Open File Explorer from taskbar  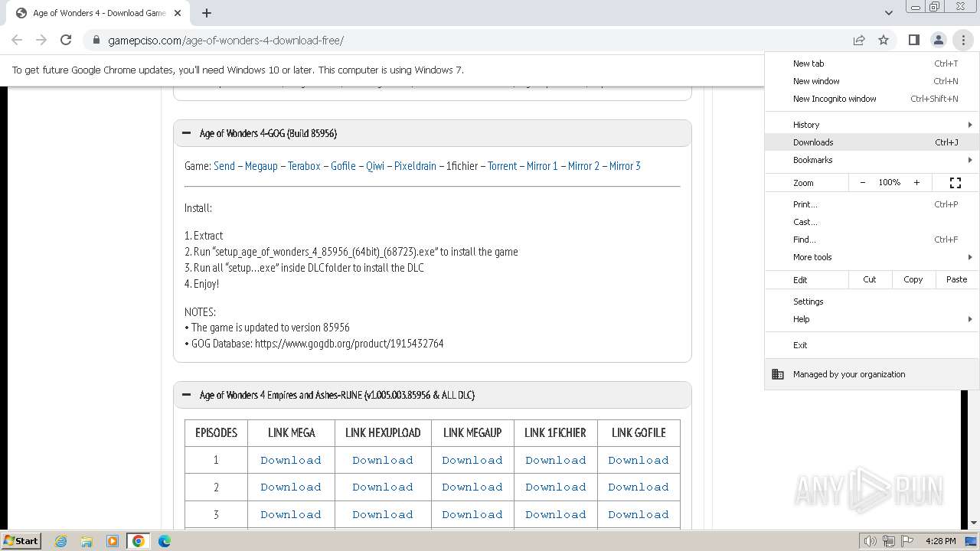pyautogui.click(x=87, y=541)
